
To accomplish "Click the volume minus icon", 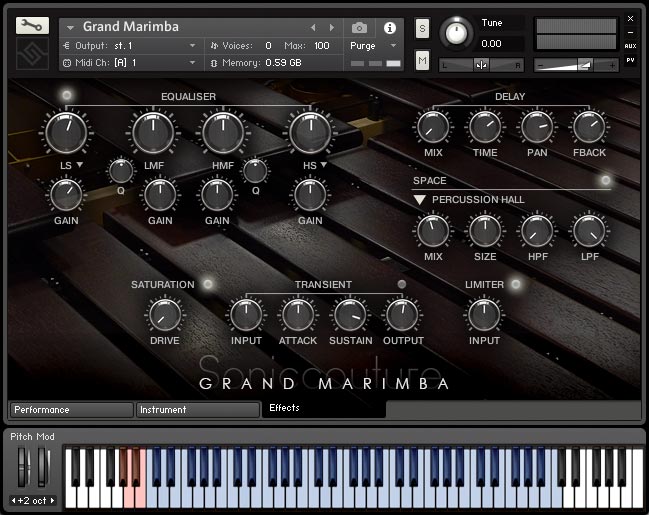I will click(540, 65).
